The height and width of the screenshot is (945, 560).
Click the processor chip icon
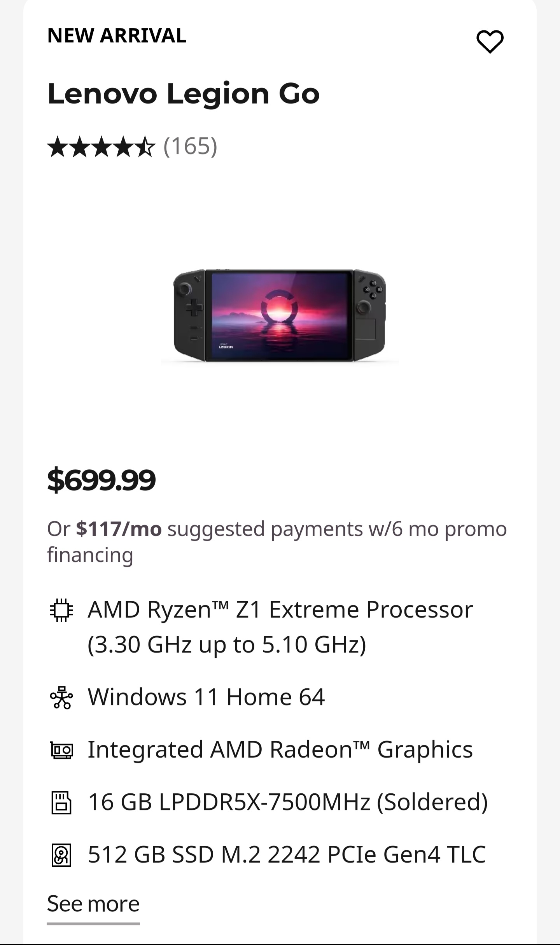[x=61, y=610]
